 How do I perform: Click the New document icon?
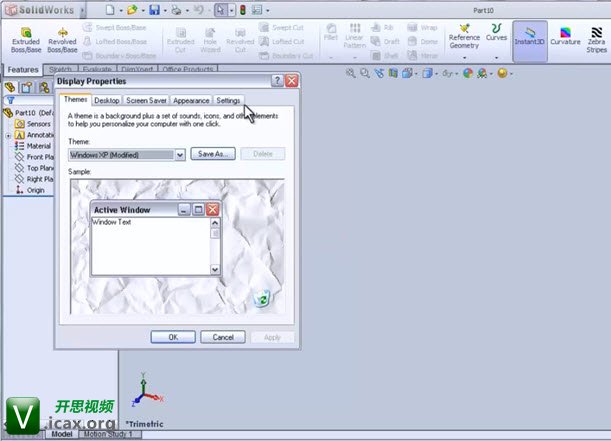click(110, 10)
